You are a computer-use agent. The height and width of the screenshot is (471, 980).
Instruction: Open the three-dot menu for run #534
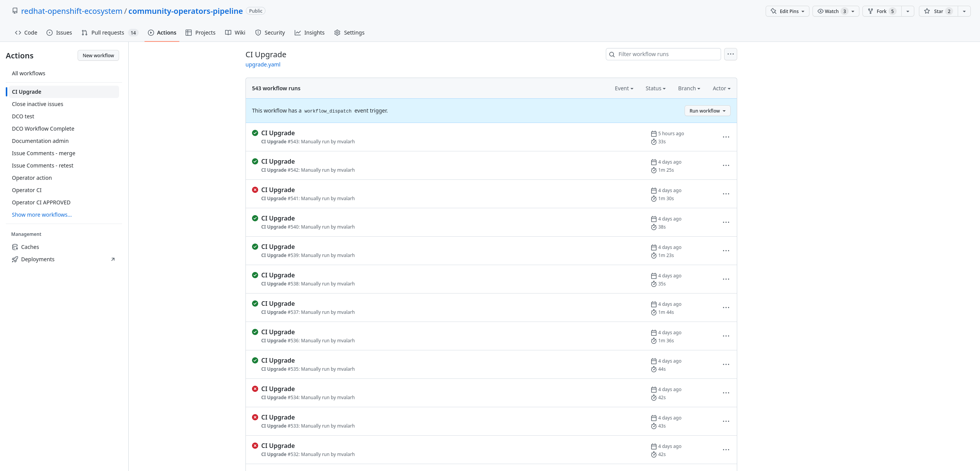(726, 393)
